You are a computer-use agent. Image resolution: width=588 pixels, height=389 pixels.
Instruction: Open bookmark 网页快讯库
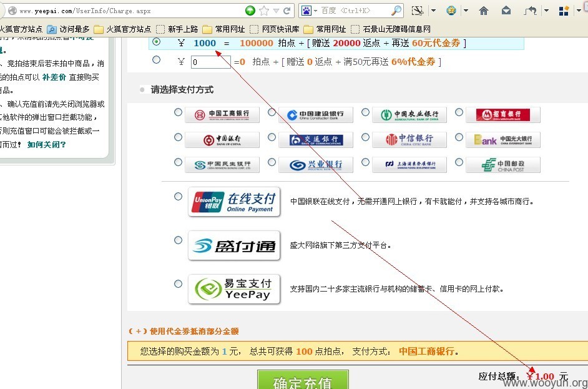[x=275, y=29]
